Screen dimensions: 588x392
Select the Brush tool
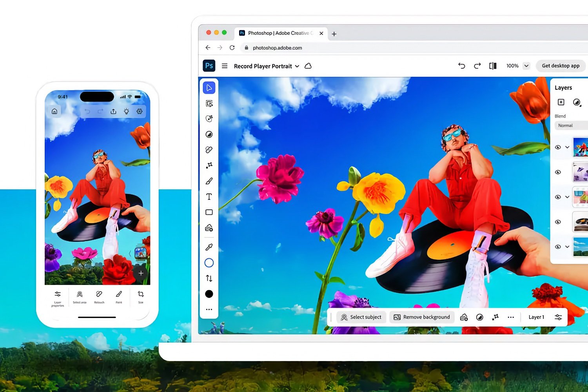pyautogui.click(x=209, y=181)
